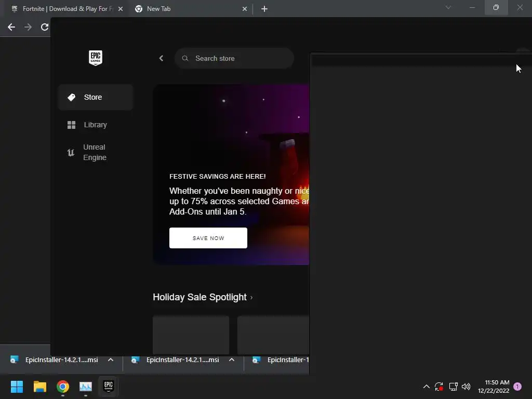Click the festive savings banner image
532x399 pixels.
pyautogui.click(x=231, y=175)
